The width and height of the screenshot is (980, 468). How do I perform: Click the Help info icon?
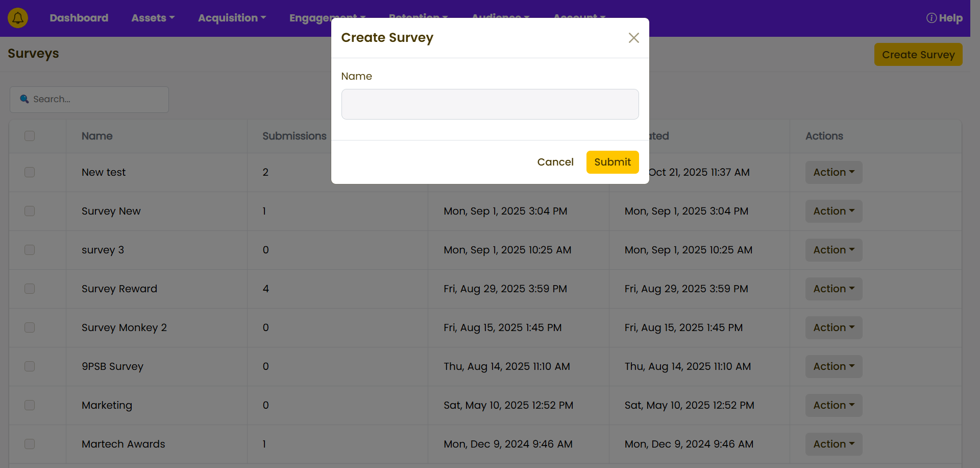click(x=931, y=18)
